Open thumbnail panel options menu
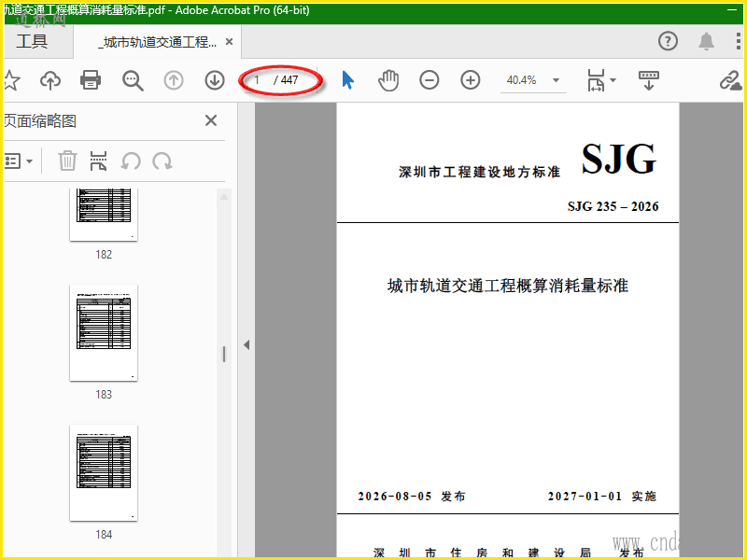Viewport: 747px width, 560px height. pos(18,161)
